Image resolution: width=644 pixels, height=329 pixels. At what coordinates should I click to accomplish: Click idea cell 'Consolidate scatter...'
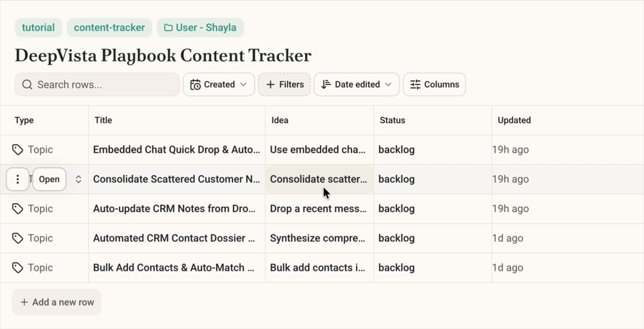click(x=318, y=179)
